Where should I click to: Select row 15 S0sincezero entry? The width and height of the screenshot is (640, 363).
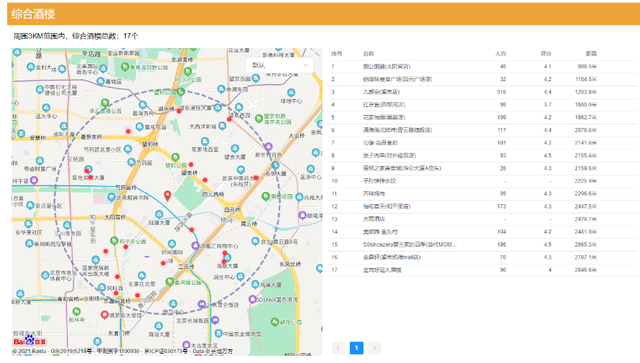pos(482,245)
